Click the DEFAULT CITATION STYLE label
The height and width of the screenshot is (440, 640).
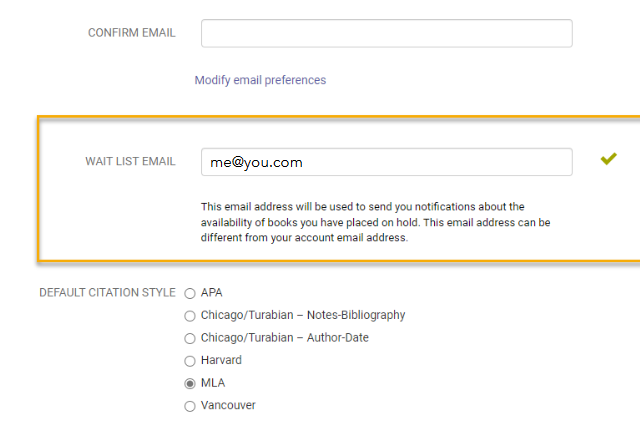pyautogui.click(x=107, y=293)
